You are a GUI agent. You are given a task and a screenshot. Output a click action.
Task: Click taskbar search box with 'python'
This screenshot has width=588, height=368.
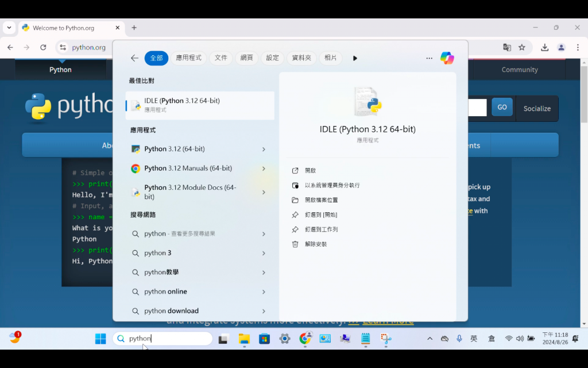click(x=163, y=339)
